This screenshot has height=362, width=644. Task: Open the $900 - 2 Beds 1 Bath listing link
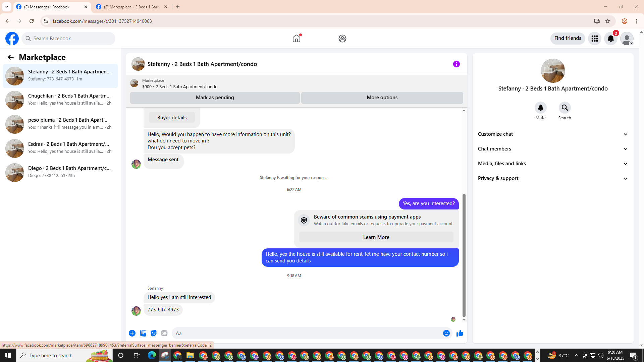coord(180,87)
